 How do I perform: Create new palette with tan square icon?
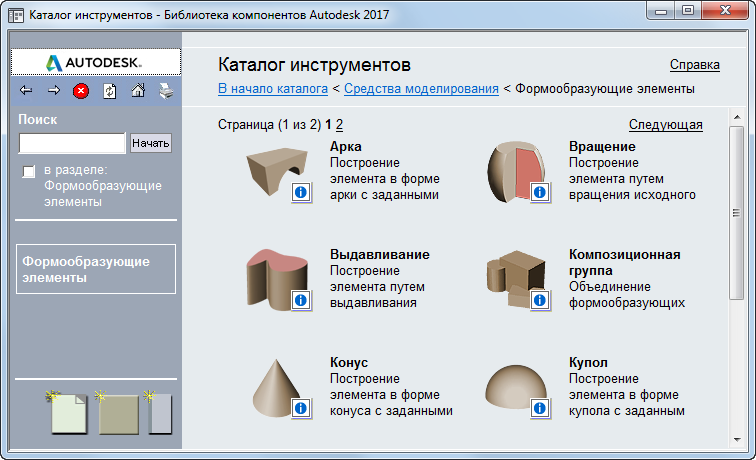point(118,413)
